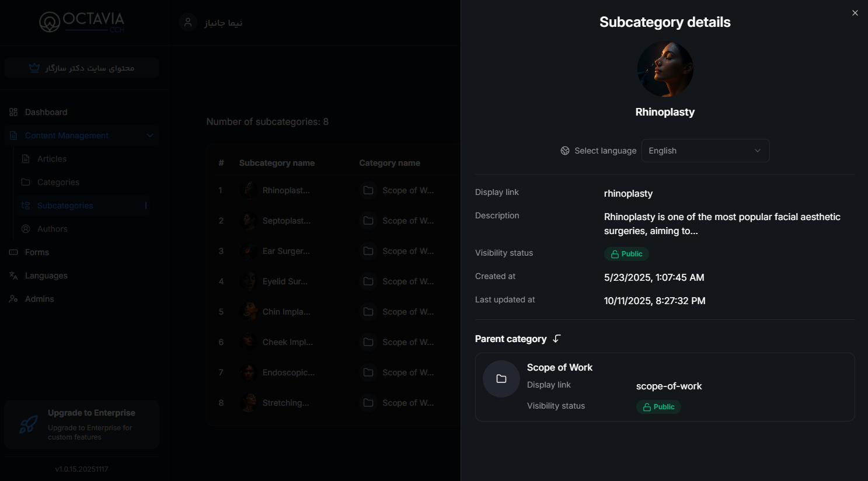The width and height of the screenshot is (868, 481).
Task: Click the Admins users icon
Action: click(13, 299)
